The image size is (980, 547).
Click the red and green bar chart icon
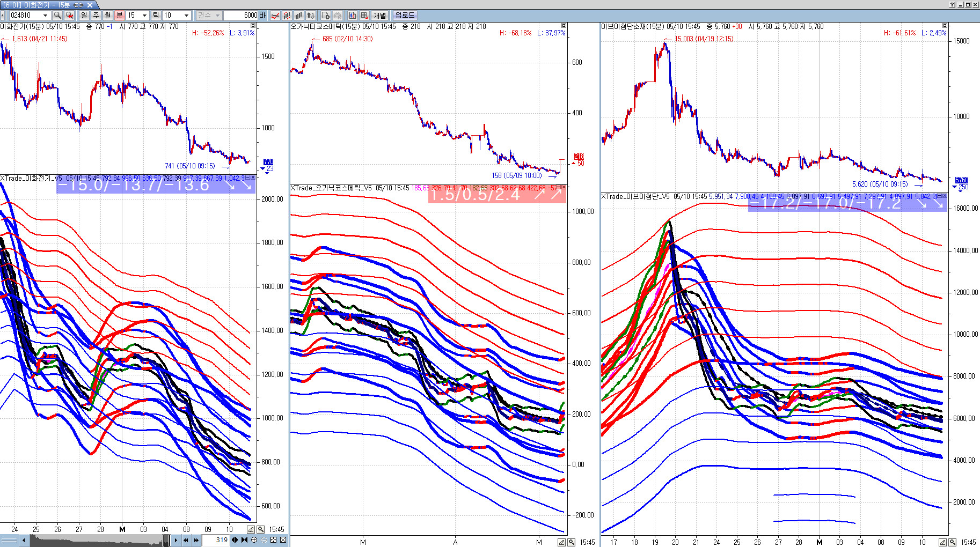click(x=287, y=16)
